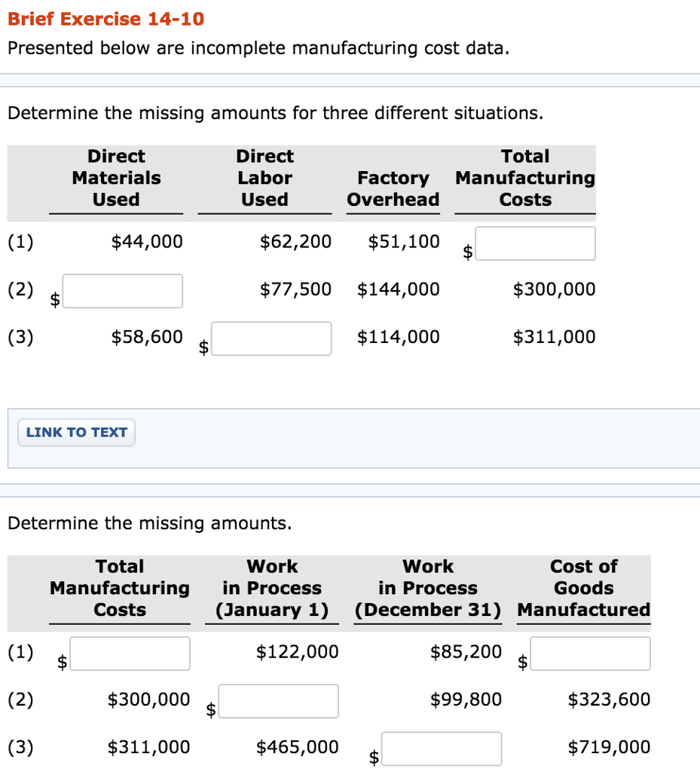The width and height of the screenshot is (700, 772).
Task: Select the $44,000 Direct Materials amount
Action: [x=148, y=241]
